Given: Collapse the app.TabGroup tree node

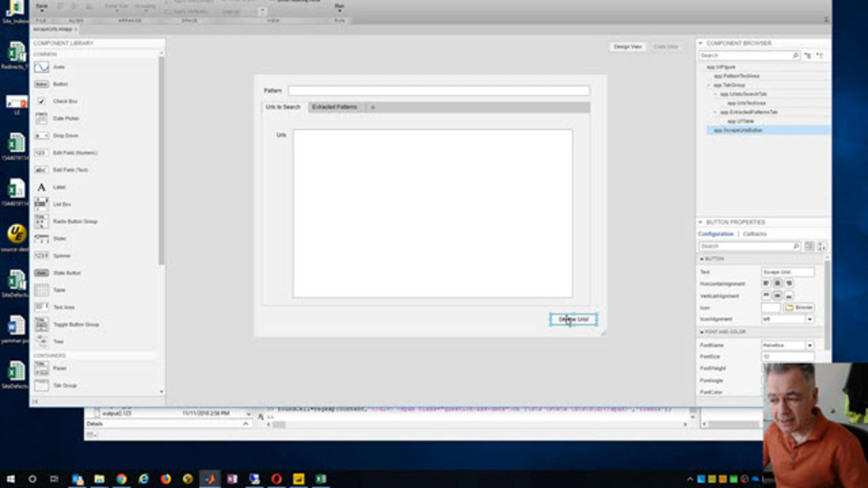Looking at the screenshot, I should click(x=709, y=85).
